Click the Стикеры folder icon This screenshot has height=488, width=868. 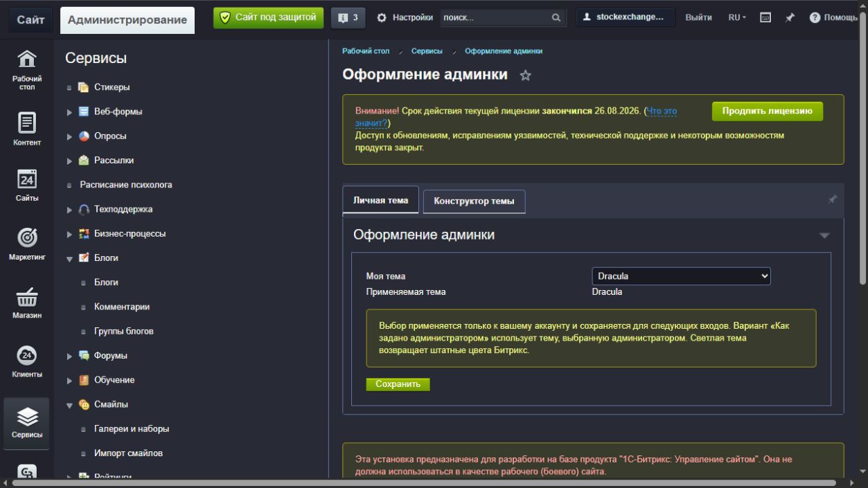(x=83, y=87)
